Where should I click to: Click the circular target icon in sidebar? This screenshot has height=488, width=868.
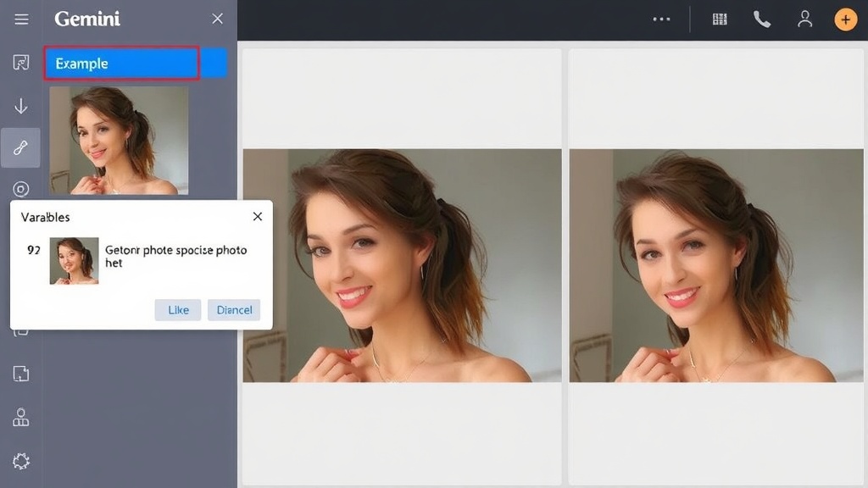click(21, 189)
